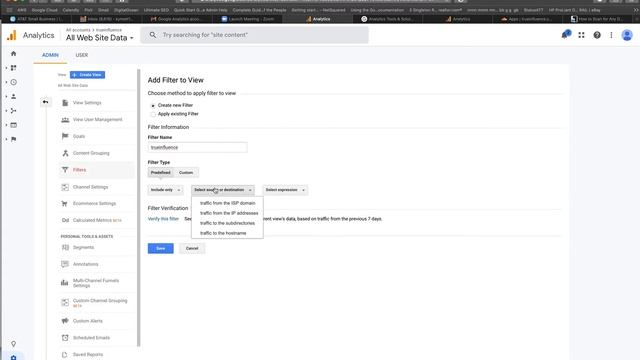Switch to the USER tab
The height and width of the screenshot is (360, 640).
tap(82, 55)
